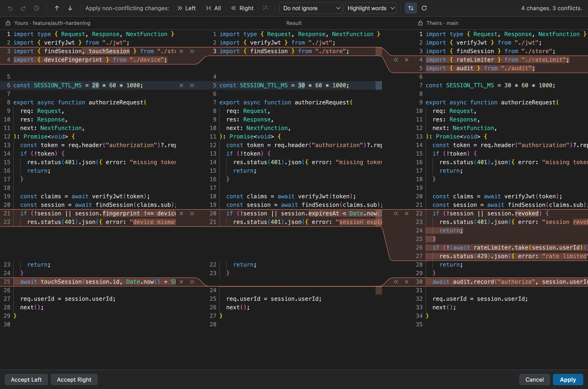Jump to previous difference arrow
The width and height of the screenshot is (588, 389).
(x=57, y=8)
